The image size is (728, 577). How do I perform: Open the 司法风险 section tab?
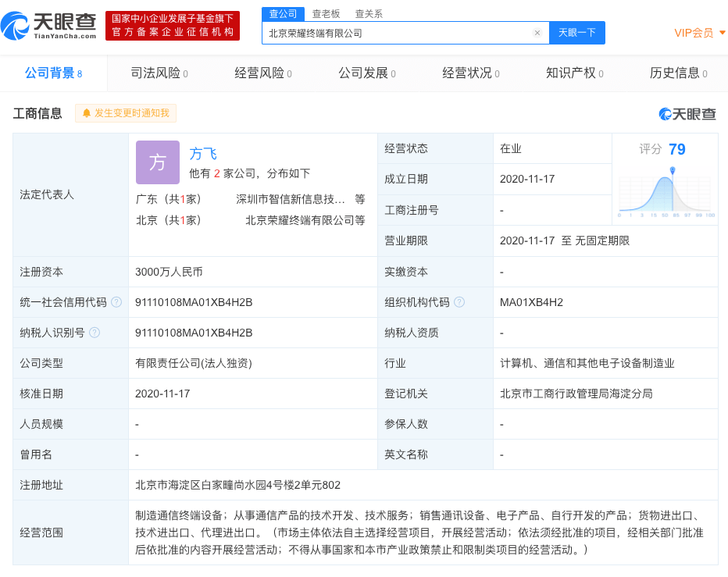157,73
